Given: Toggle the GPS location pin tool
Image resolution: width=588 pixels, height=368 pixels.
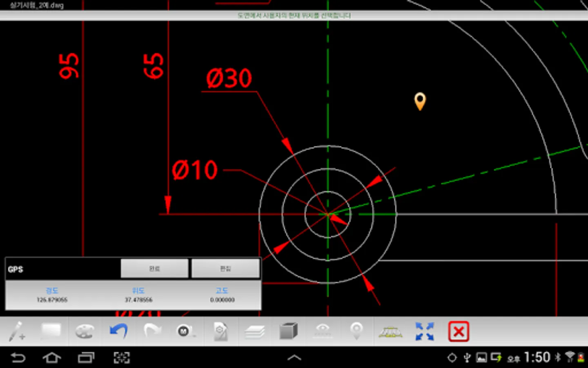Looking at the screenshot, I should (x=356, y=331).
